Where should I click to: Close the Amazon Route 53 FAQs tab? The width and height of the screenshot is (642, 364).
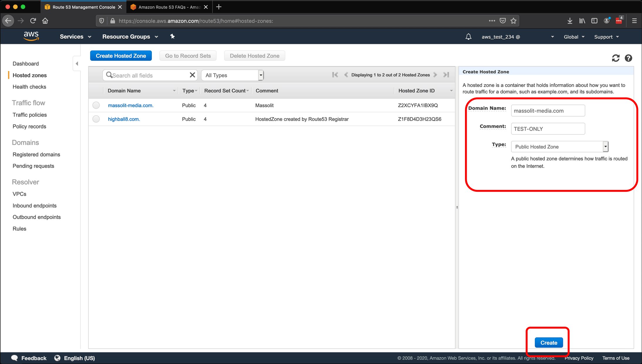(206, 7)
